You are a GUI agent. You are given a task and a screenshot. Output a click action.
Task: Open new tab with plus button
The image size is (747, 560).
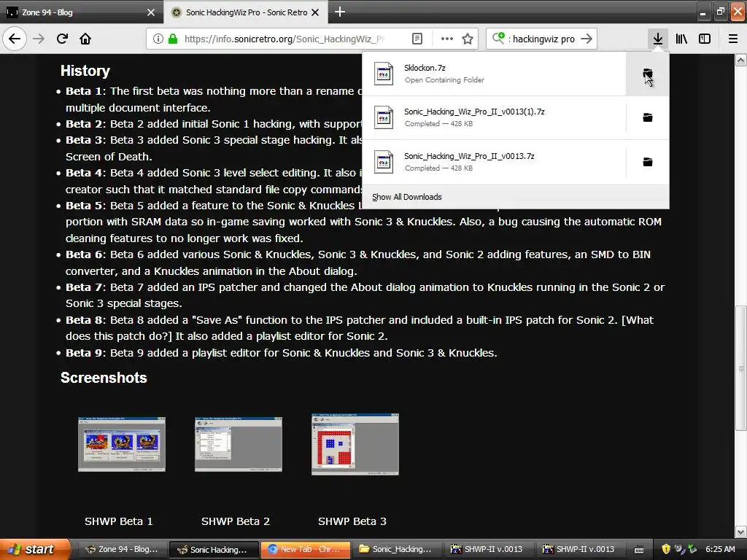(340, 12)
